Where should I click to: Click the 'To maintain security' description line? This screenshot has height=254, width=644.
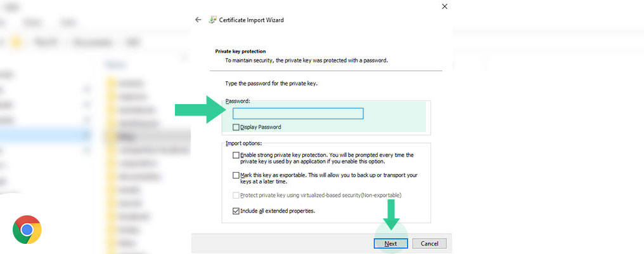coord(306,60)
